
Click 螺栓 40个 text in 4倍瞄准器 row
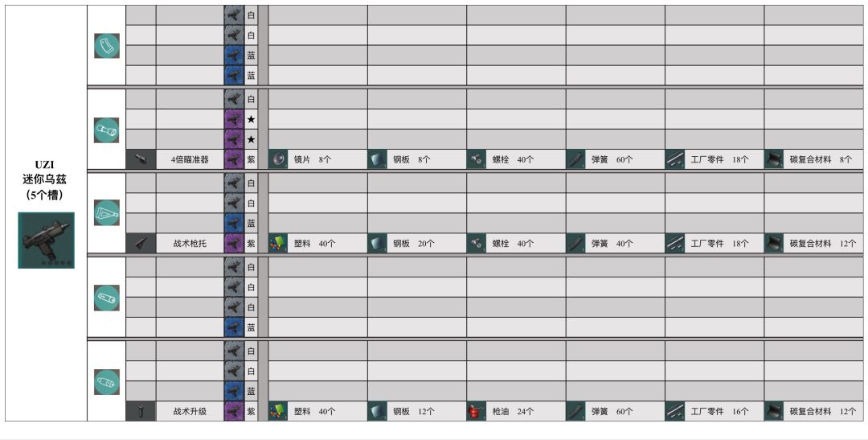pyautogui.click(x=513, y=159)
